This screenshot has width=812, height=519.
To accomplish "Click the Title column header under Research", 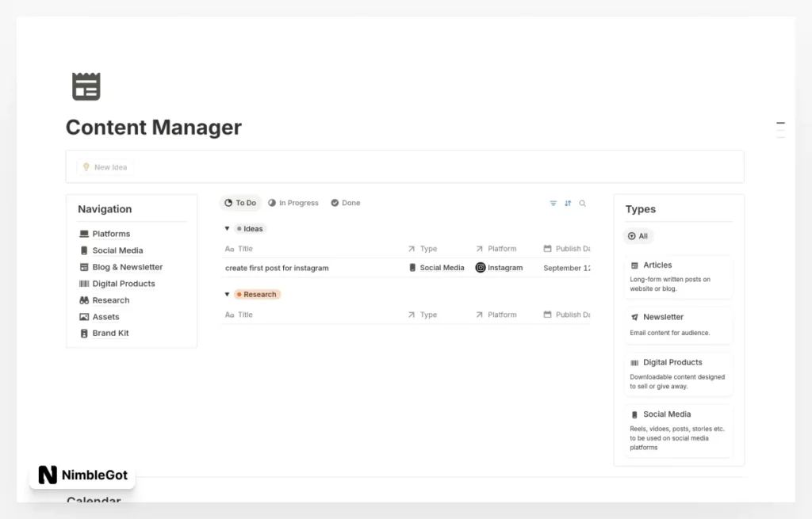I will tap(239, 315).
